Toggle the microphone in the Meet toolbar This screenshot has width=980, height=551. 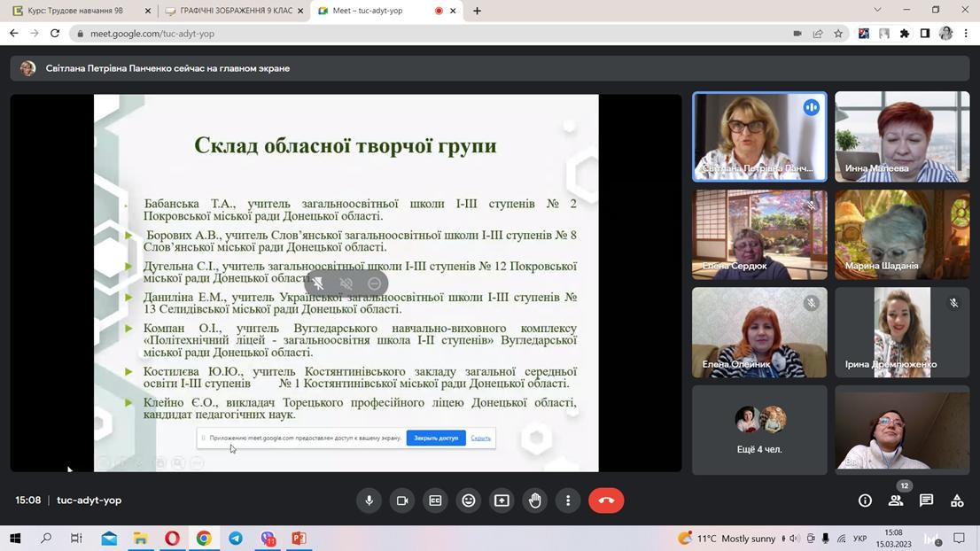click(369, 501)
